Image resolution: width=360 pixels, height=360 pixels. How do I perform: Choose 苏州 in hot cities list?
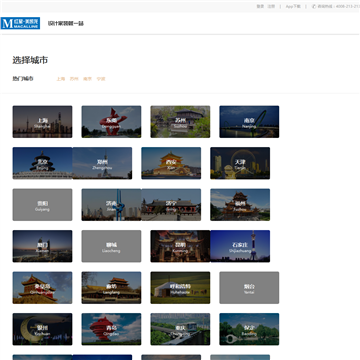74,79
